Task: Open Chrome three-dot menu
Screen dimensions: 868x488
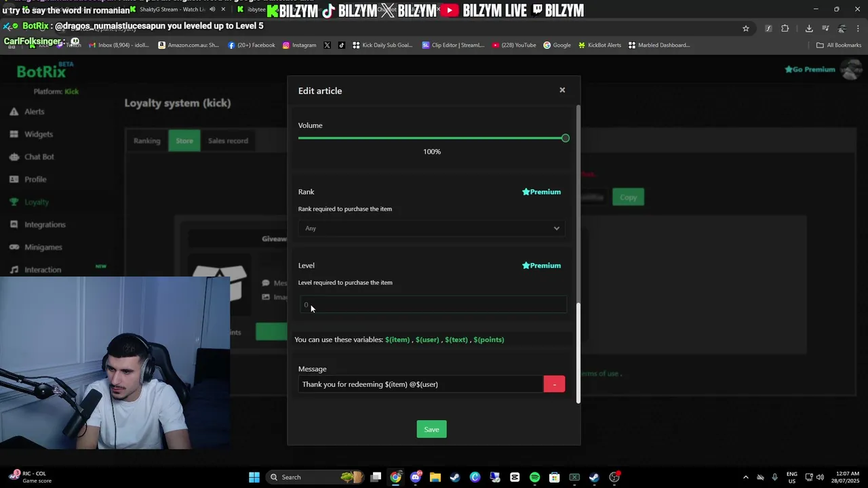Action: (x=858, y=28)
